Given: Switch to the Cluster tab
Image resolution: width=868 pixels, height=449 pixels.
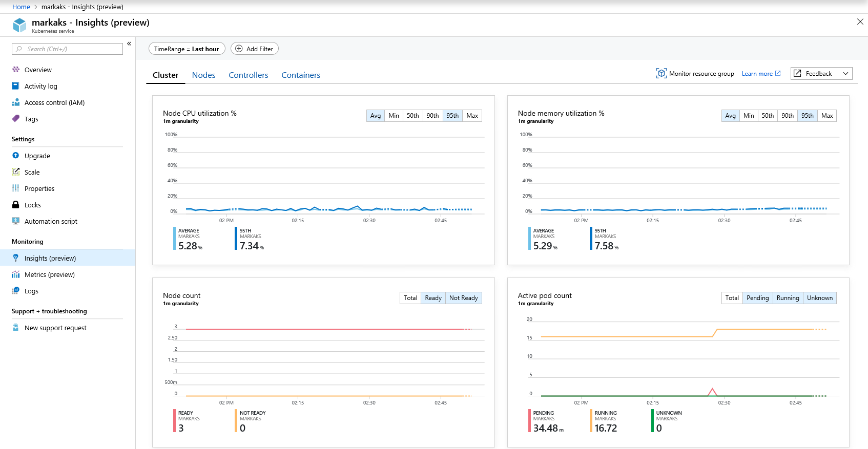Looking at the screenshot, I should tap(166, 75).
